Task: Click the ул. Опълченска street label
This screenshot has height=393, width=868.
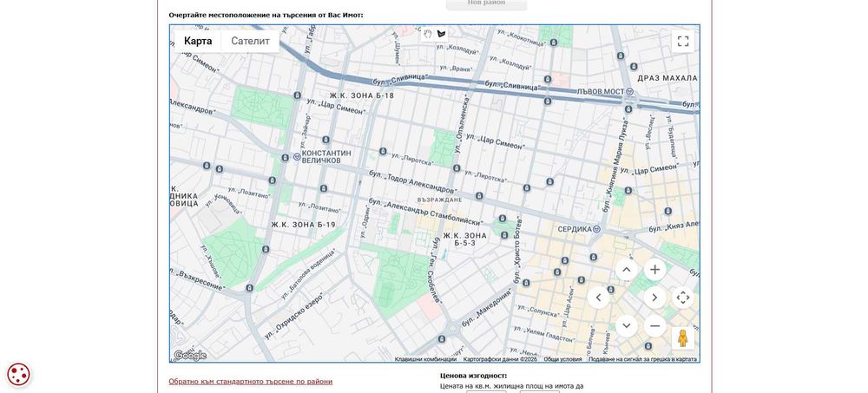Action: [461, 125]
